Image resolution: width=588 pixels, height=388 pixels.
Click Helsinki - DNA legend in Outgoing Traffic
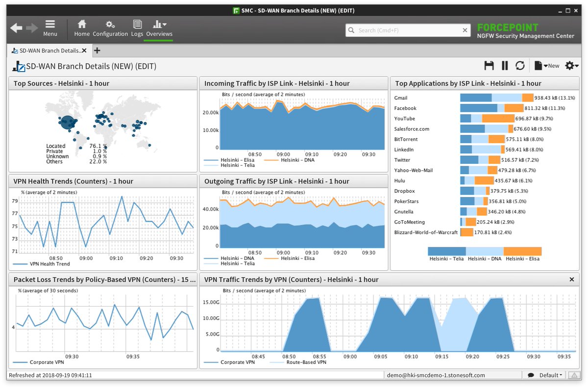click(229, 258)
